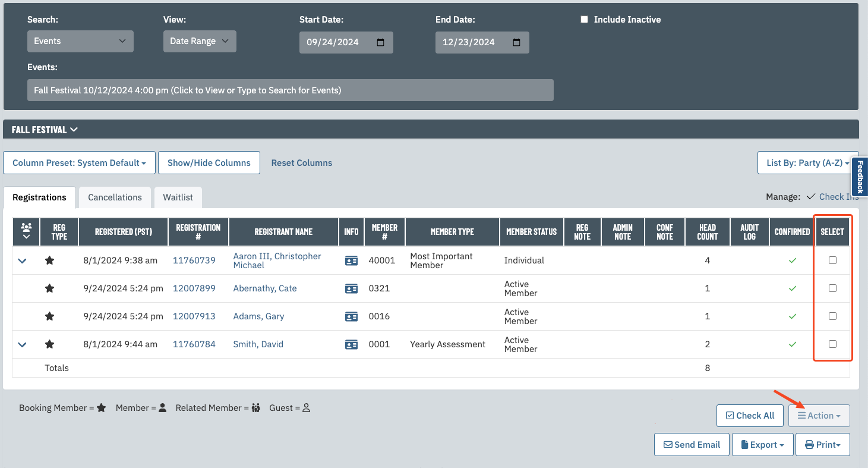Viewport: 868px width, 468px height.
Task: Click the Start Date input field
Action: point(346,42)
